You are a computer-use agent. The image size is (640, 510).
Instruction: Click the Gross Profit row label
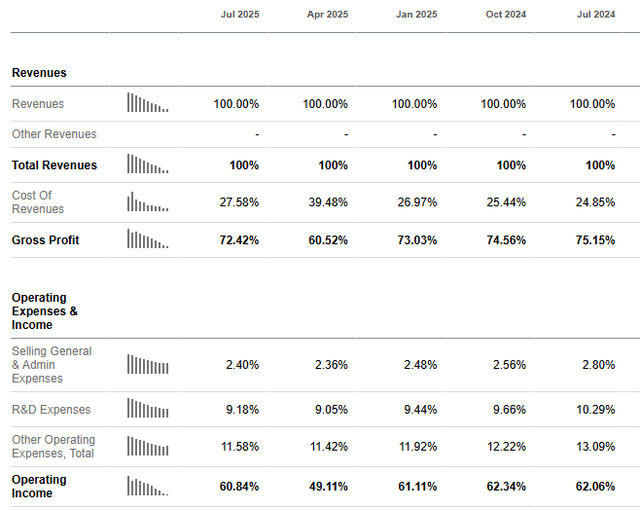click(x=45, y=240)
